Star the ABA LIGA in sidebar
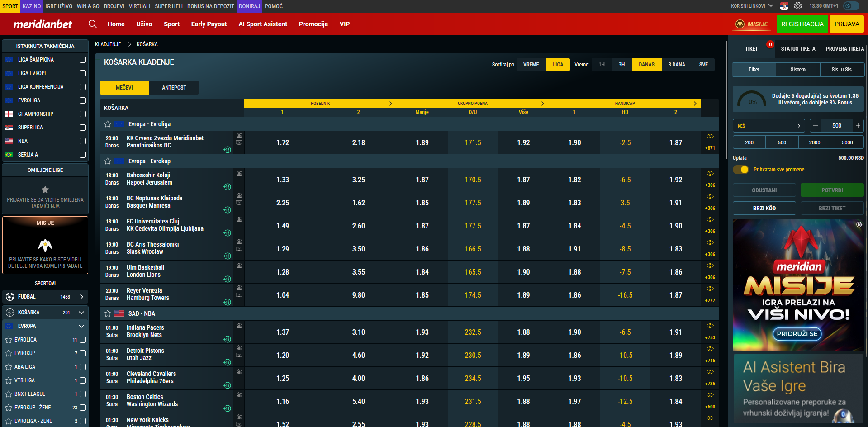 point(9,367)
